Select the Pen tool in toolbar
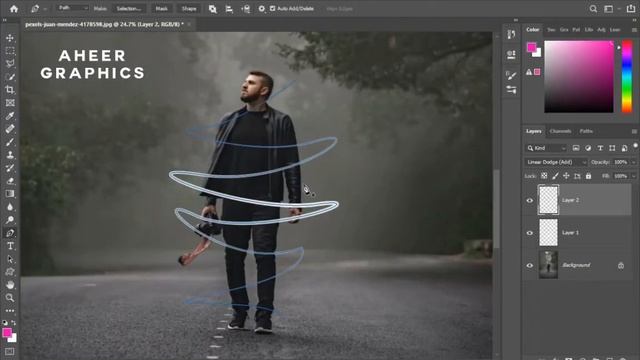Image resolution: width=640 pixels, height=360 pixels. tap(10, 233)
